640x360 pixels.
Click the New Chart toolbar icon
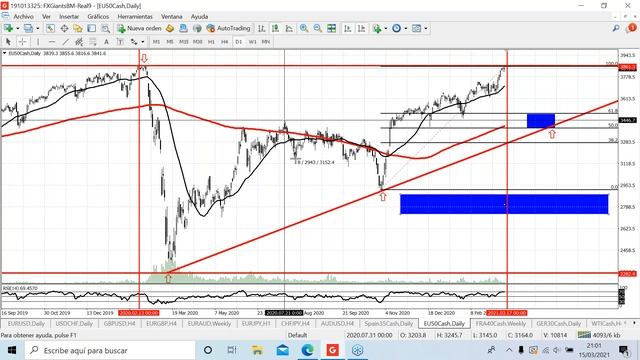(x=8, y=28)
